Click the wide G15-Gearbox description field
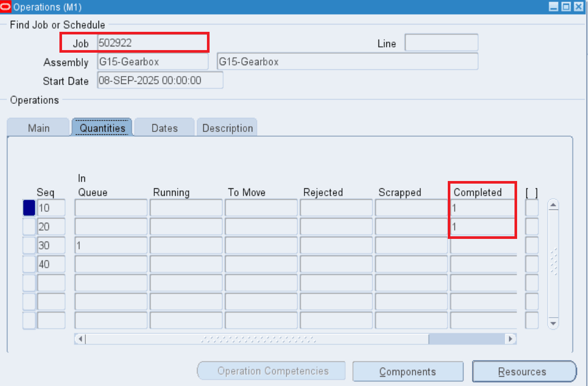Viewport: 588px width, 386px height. pos(347,62)
